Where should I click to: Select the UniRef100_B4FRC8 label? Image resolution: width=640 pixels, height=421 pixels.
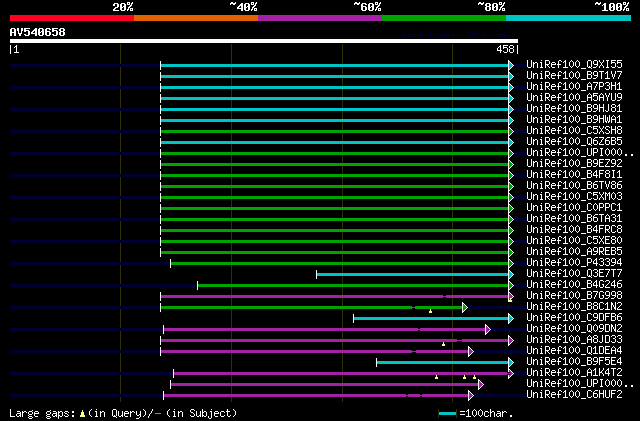click(574, 230)
